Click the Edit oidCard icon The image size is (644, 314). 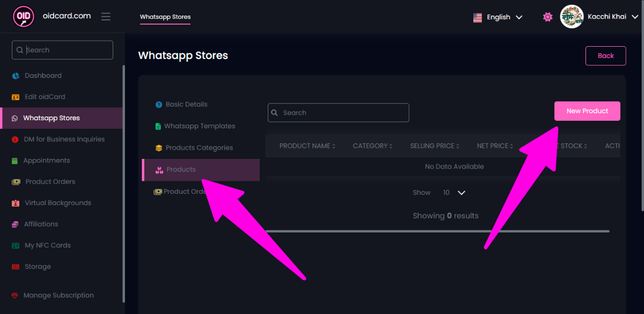pos(16,97)
